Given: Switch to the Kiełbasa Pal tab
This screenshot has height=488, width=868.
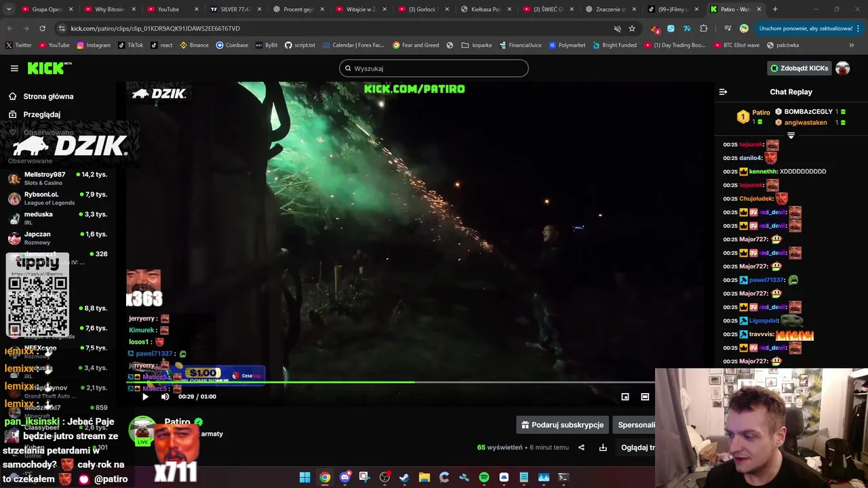Looking at the screenshot, I should pyautogui.click(x=486, y=9).
